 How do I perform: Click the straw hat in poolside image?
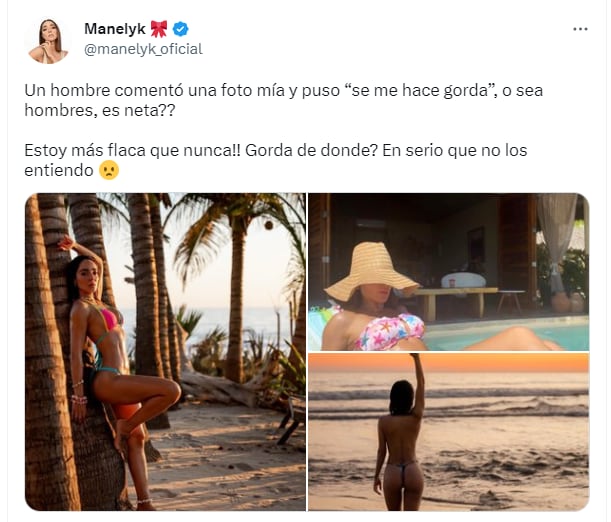(x=372, y=271)
